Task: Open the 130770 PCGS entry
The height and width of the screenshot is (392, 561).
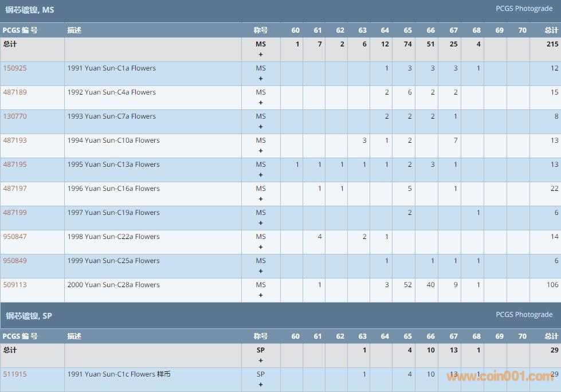Action: (x=15, y=116)
